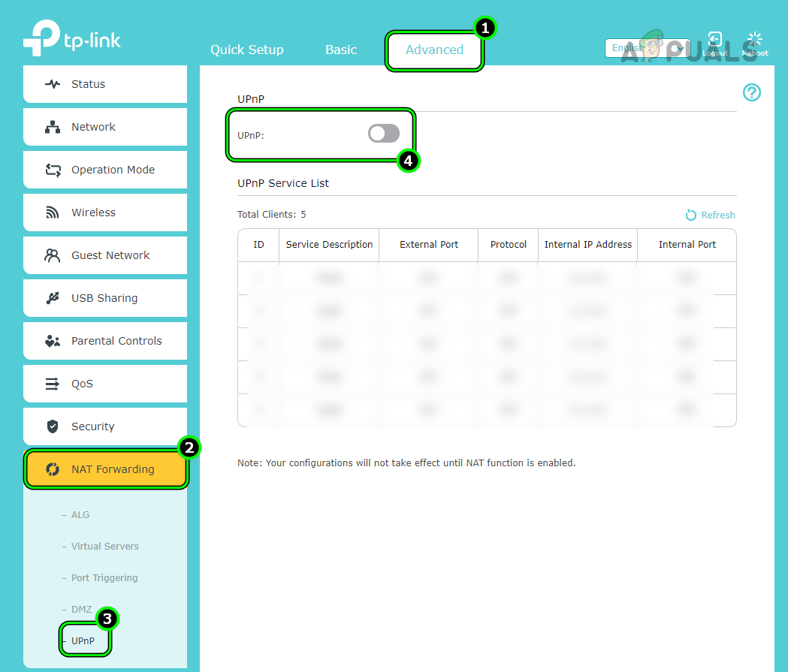This screenshot has height=672, width=788.
Task: Open help using the question mark icon
Action: 752,92
